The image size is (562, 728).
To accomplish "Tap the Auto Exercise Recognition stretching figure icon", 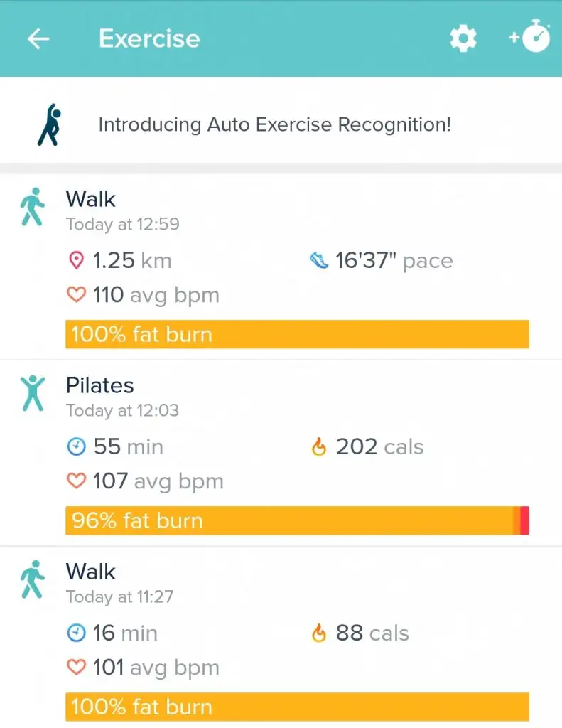I will [48, 125].
